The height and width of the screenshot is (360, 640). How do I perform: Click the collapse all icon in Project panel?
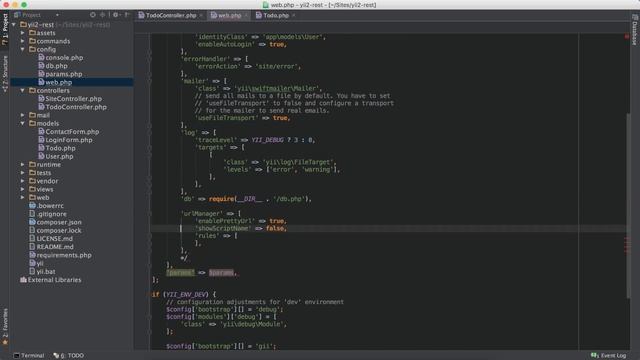point(102,15)
